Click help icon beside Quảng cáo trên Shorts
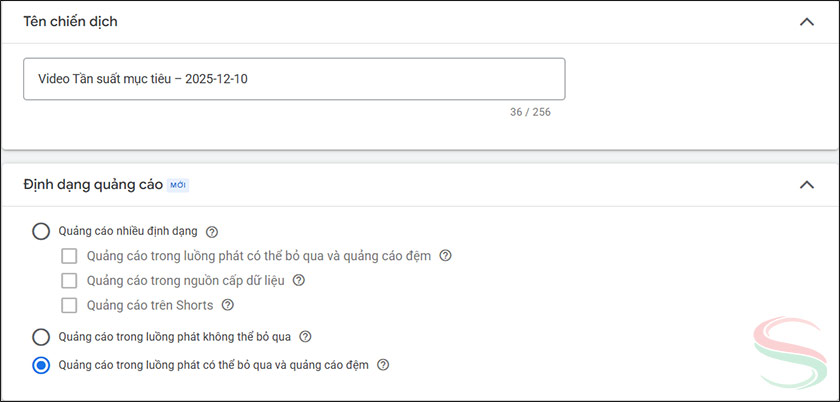This screenshot has width=840, height=402. [x=227, y=305]
